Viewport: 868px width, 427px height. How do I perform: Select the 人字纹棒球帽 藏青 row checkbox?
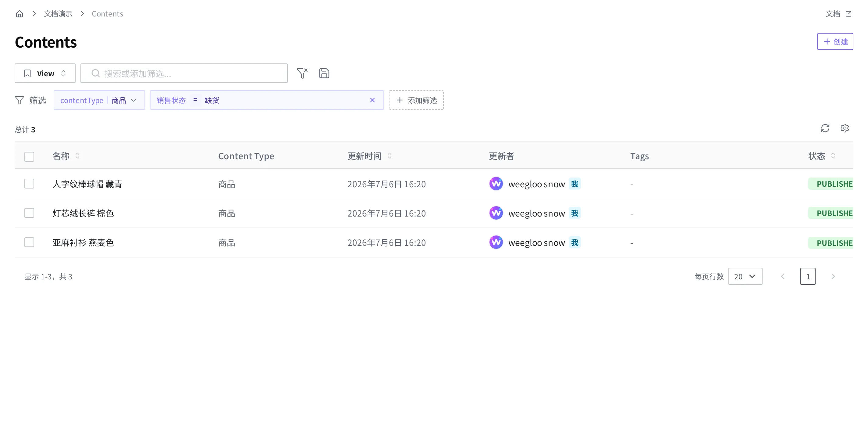(x=29, y=184)
